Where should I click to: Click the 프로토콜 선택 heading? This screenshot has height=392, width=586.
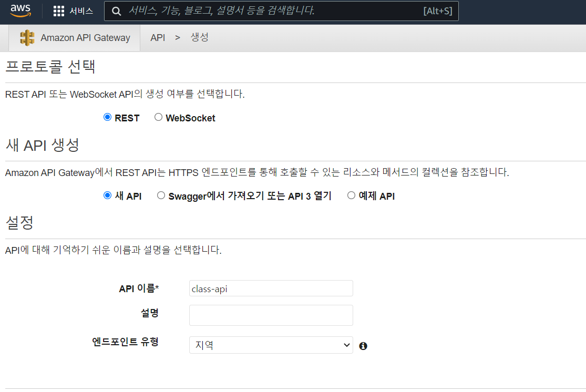coord(50,67)
